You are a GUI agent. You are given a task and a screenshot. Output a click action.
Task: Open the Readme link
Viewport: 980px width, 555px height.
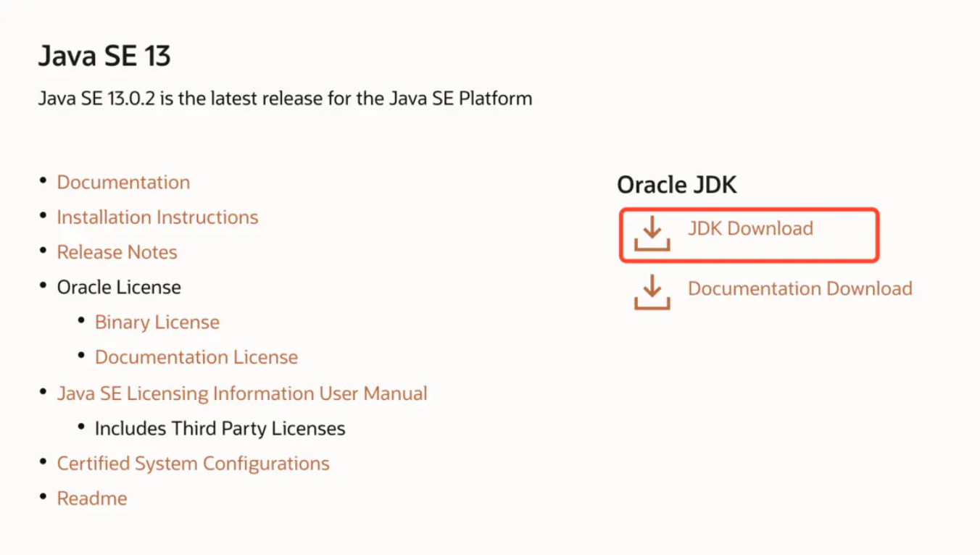tap(92, 498)
